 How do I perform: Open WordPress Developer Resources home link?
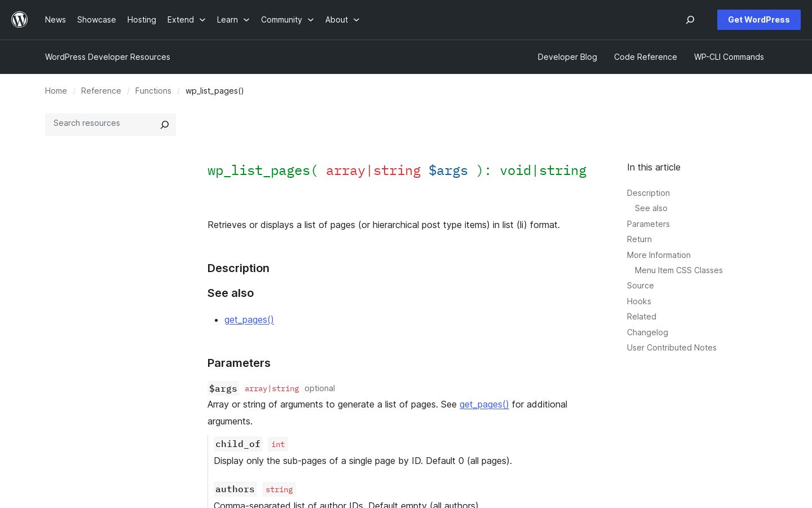click(x=108, y=57)
